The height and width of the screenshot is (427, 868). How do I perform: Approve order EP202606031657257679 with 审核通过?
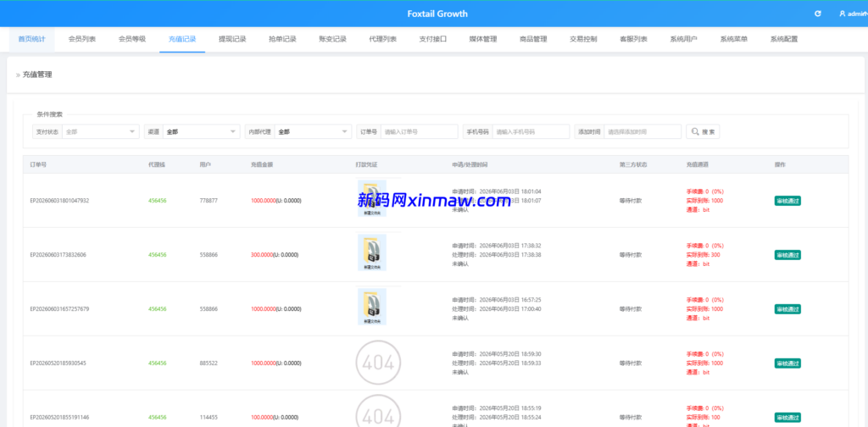point(787,309)
